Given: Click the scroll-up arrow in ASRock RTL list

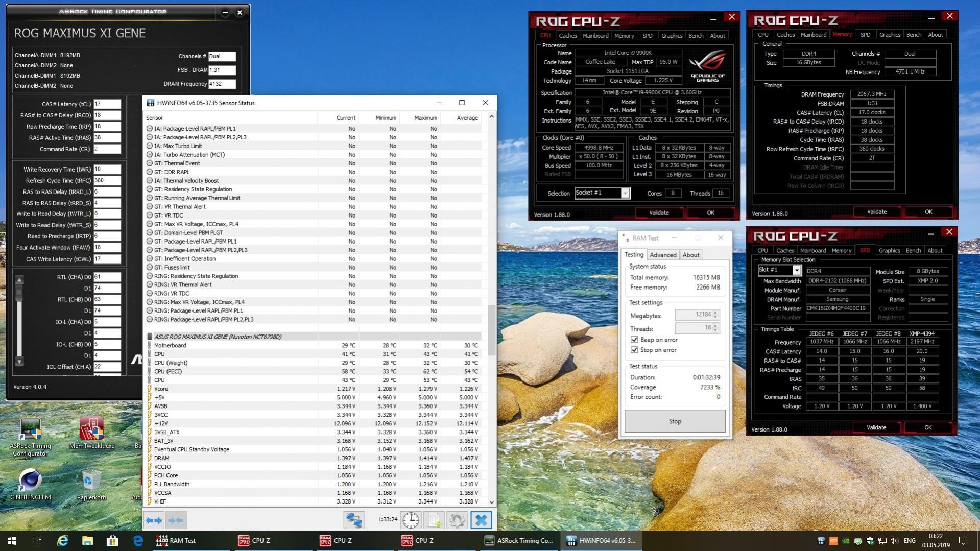Looking at the screenshot, I should click(19, 280).
